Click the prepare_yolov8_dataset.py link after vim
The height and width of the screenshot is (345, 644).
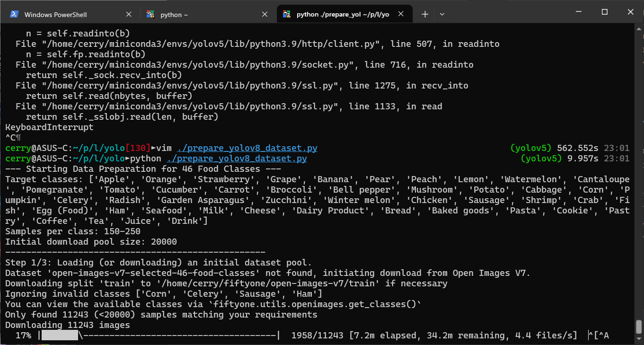point(247,148)
